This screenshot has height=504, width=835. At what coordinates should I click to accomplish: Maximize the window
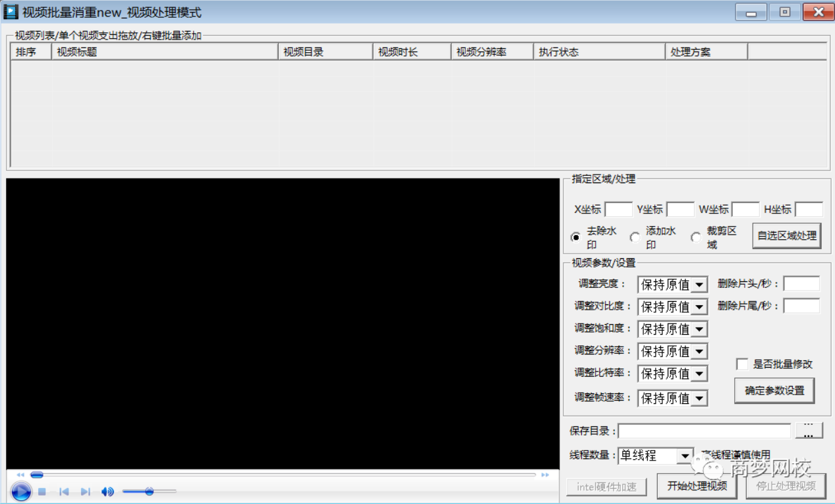pyautogui.click(x=785, y=12)
